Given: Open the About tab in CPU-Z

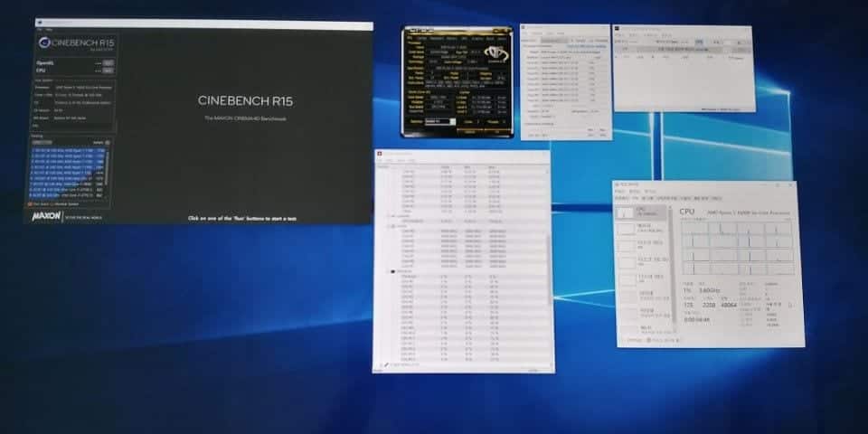Looking at the screenshot, I should click(501, 38).
